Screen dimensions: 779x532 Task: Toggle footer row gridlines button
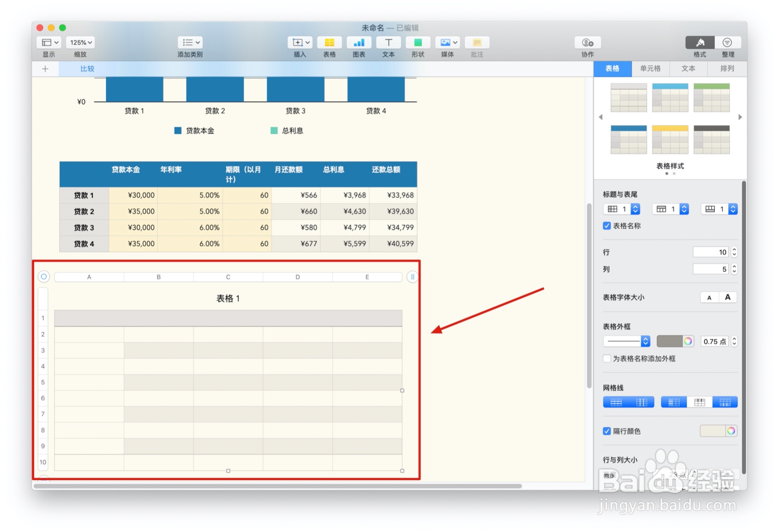725,402
